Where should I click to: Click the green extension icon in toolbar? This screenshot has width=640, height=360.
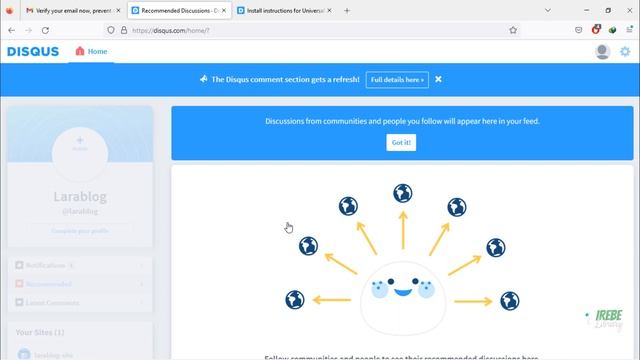tap(612, 30)
